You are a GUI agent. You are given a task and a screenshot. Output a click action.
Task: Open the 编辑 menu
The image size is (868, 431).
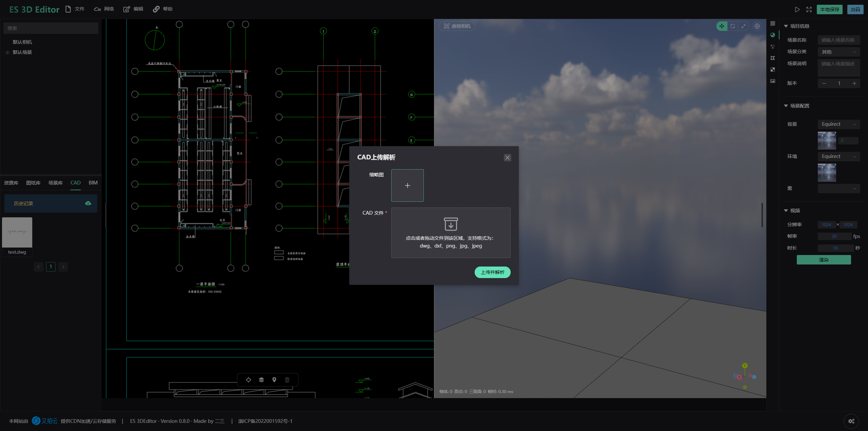(x=133, y=9)
